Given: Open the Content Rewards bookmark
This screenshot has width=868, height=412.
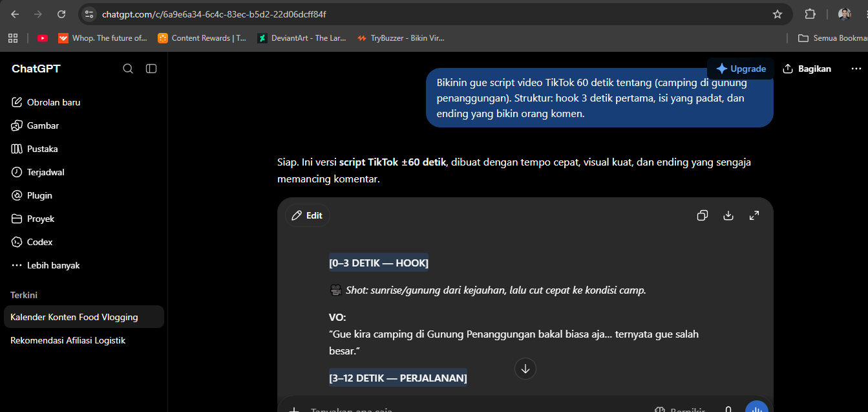Looking at the screenshot, I should point(202,38).
